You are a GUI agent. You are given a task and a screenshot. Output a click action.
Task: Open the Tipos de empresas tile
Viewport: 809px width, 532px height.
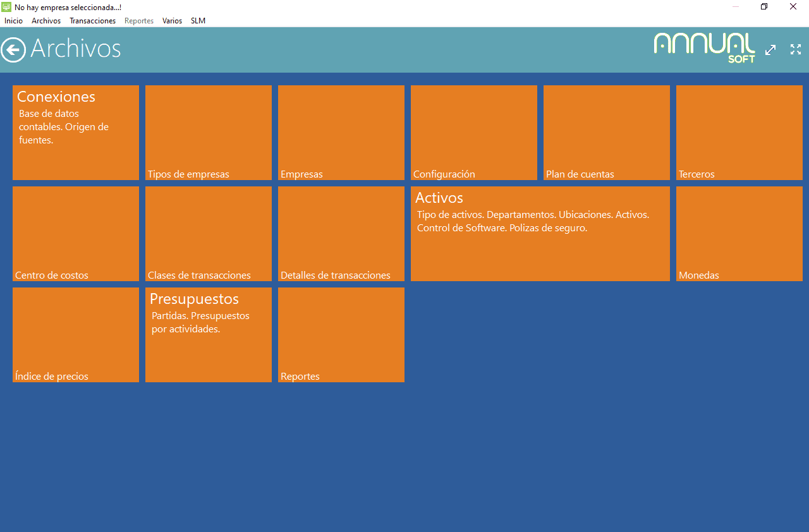click(209, 133)
